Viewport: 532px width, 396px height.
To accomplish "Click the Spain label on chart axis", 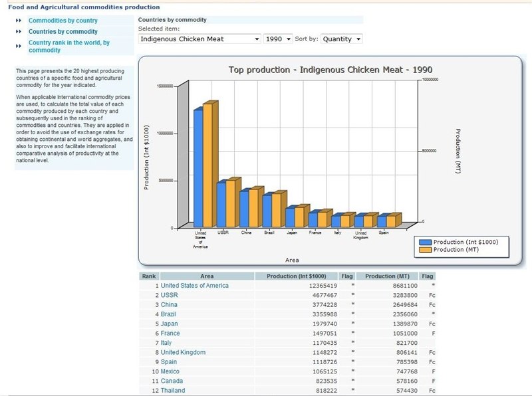I will (x=384, y=233).
